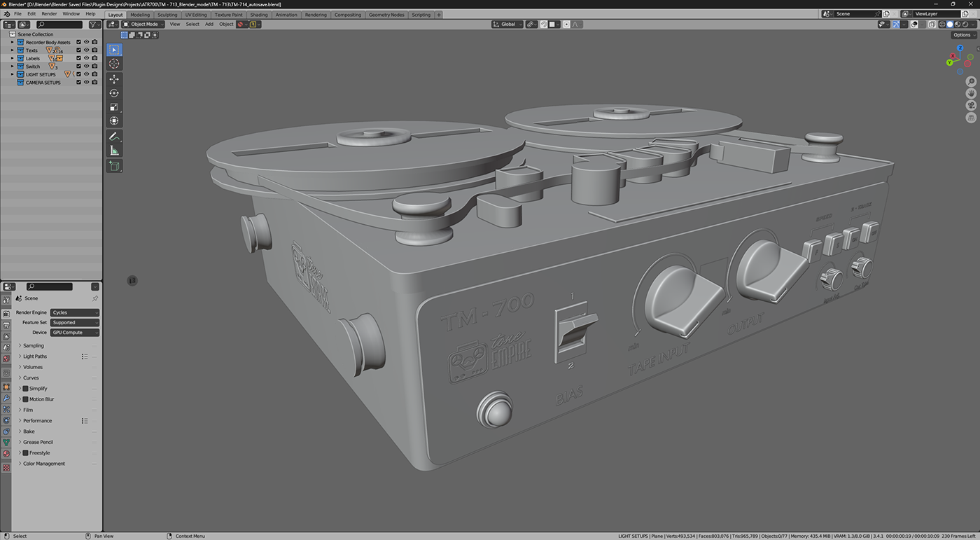Open the Object menu in viewport header
The width and height of the screenshot is (980, 540).
226,25
